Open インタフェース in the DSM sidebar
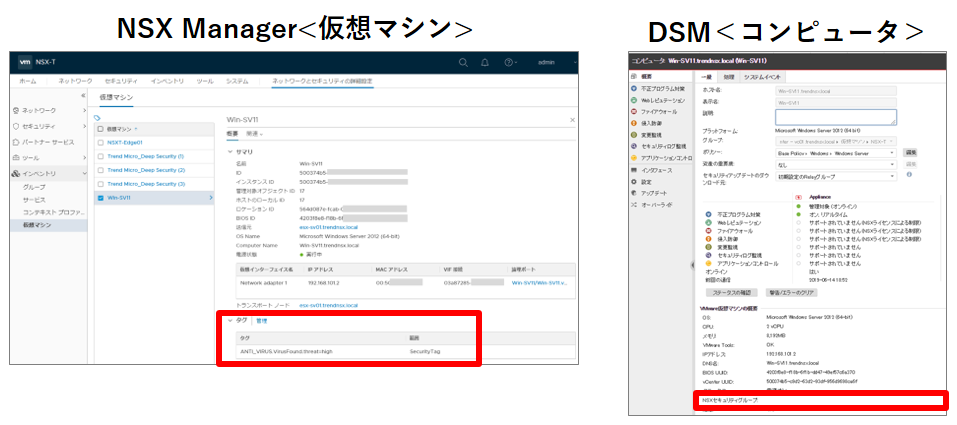957x425 pixels. tap(654, 170)
